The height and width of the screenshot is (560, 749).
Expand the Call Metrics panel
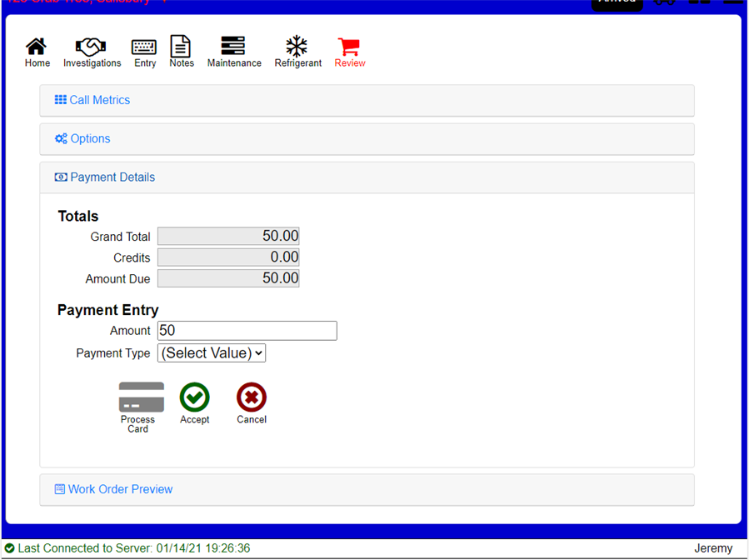[x=100, y=100]
